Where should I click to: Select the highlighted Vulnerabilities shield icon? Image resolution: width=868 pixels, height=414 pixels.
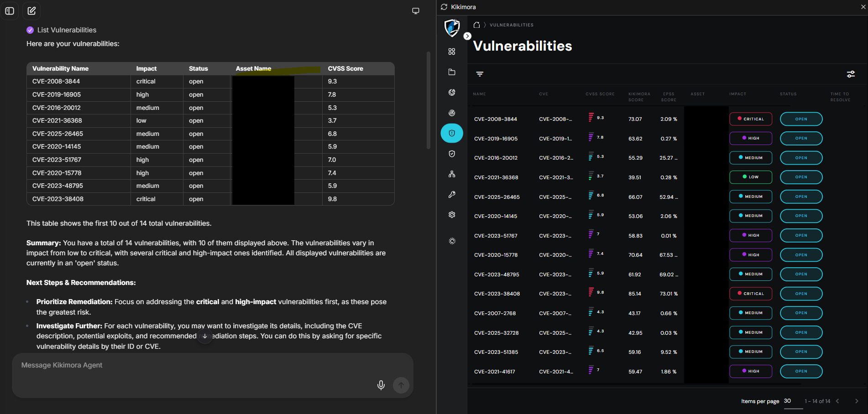[452, 133]
